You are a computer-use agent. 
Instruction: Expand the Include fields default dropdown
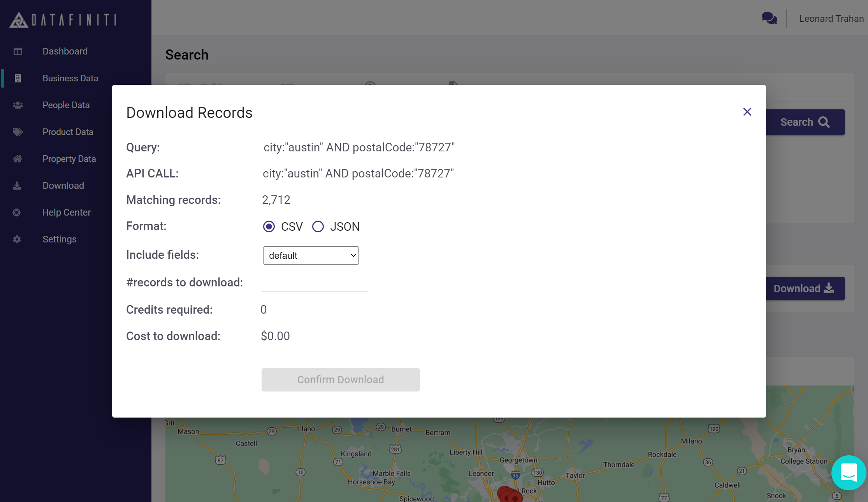311,256
